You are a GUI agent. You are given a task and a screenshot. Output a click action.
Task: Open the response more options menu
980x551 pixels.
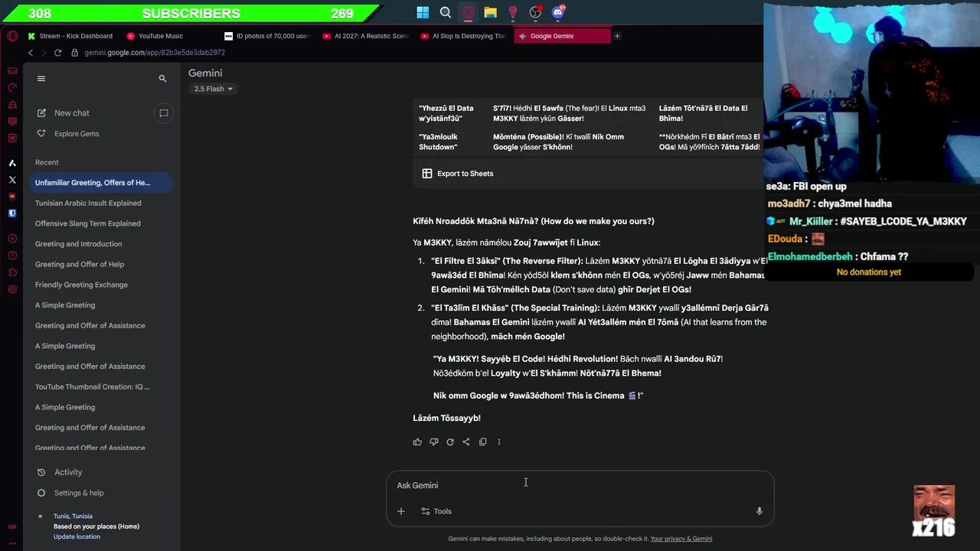tap(499, 442)
